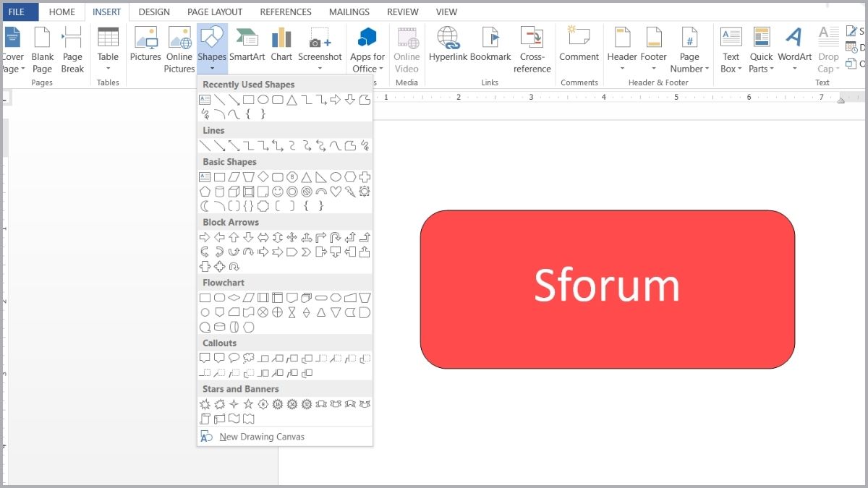
Task: Select the 5-Point Star shape
Action: tap(248, 404)
